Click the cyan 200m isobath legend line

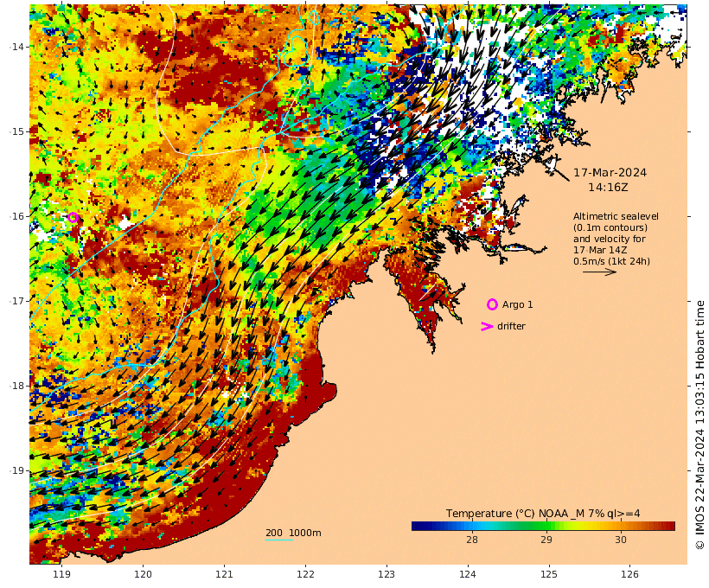point(279,540)
